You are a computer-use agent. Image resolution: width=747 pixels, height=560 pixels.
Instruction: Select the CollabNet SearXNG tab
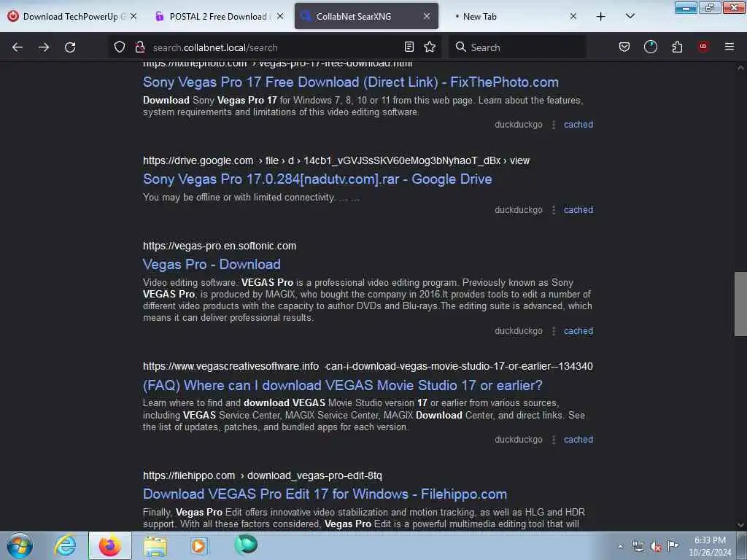point(366,16)
